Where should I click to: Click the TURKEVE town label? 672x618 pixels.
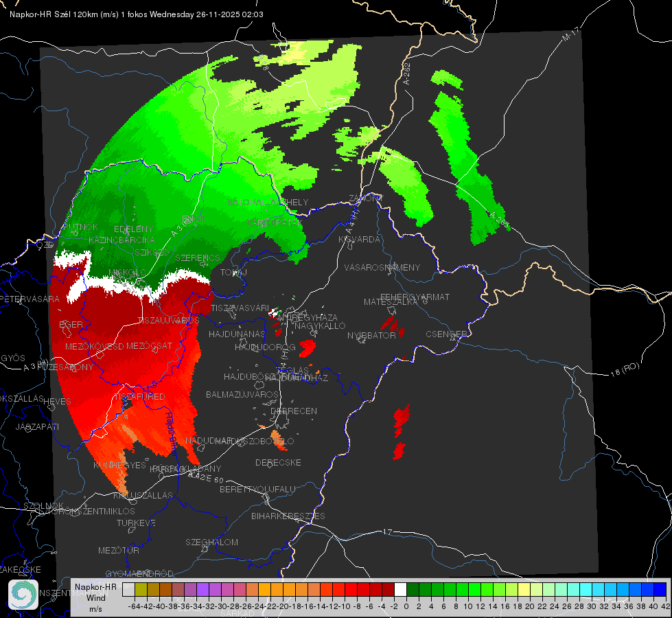(x=136, y=523)
